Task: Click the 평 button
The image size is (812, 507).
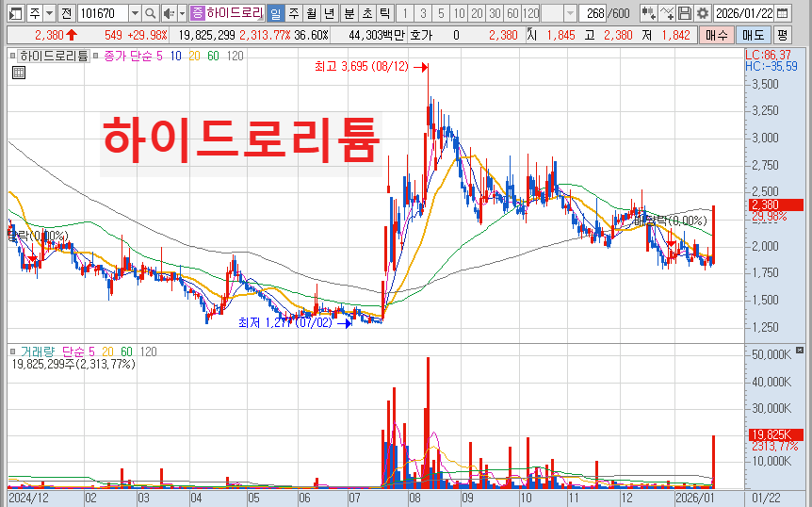Action: click(x=782, y=35)
